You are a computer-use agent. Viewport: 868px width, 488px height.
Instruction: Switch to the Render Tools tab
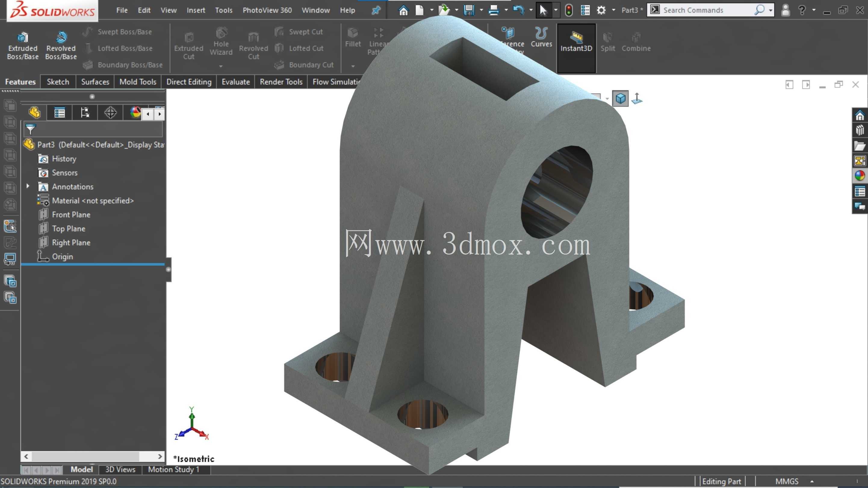281,82
